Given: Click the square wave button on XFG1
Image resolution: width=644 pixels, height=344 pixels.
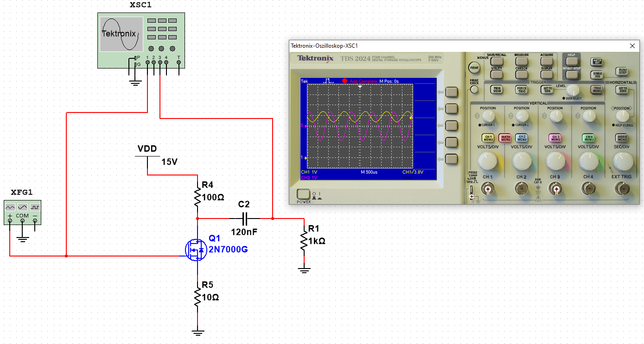Looking at the screenshot, I should [35, 207].
